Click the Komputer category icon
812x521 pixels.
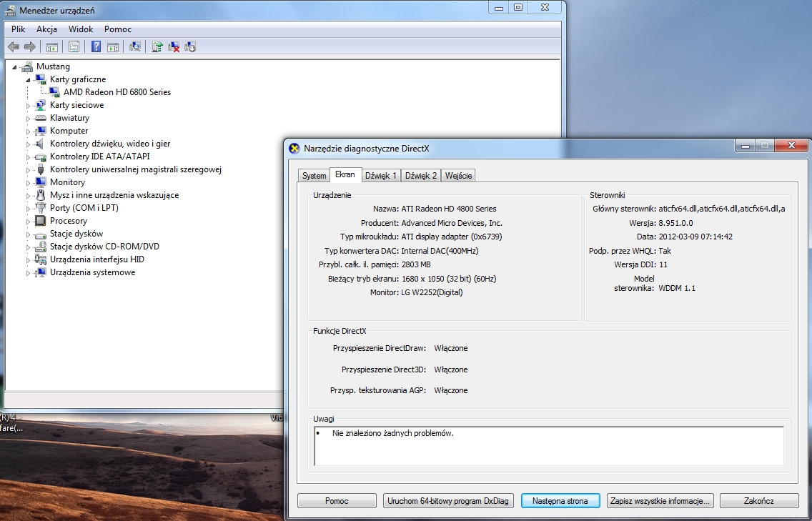[x=41, y=131]
